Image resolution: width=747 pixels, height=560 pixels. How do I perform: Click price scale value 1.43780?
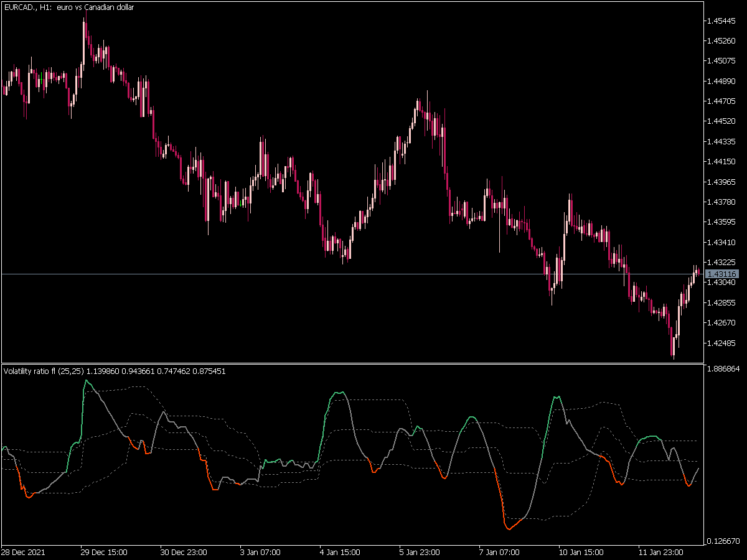coord(723,202)
